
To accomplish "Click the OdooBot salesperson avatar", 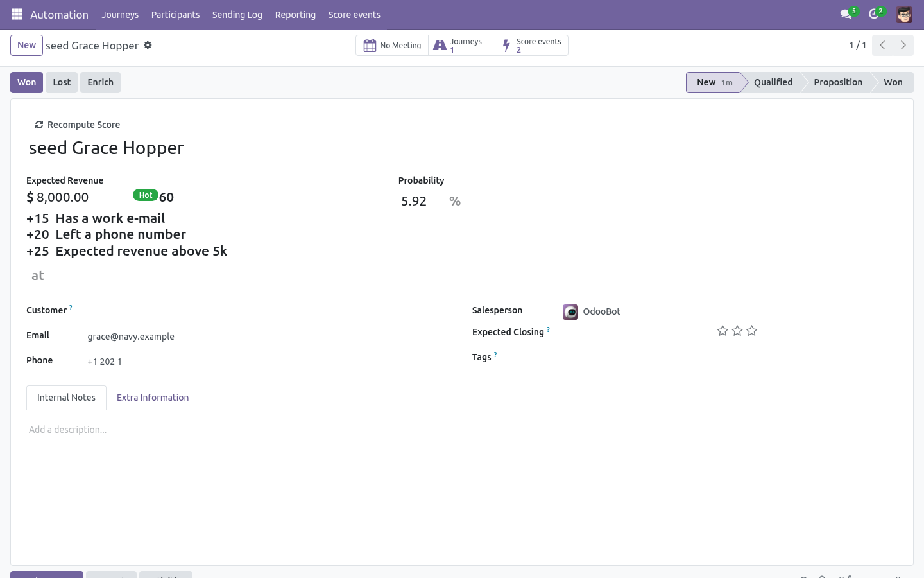I will 570,311.
